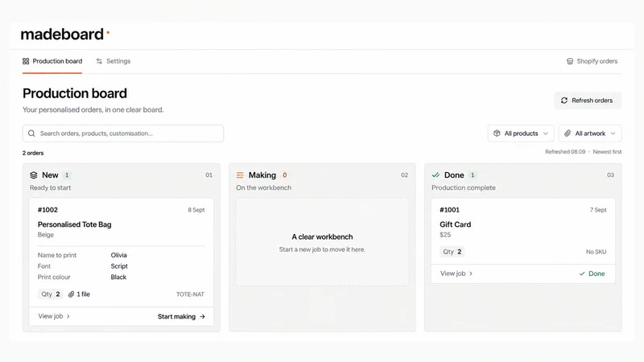This screenshot has height=362, width=644.
Task: Click the Qty 2 badge on the Tote Bag
Action: (51, 294)
